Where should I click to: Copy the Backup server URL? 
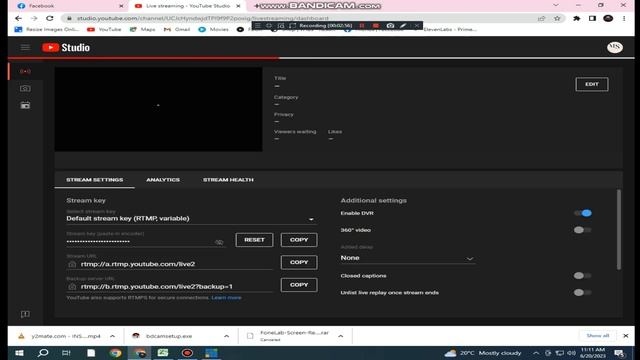(299, 284)
